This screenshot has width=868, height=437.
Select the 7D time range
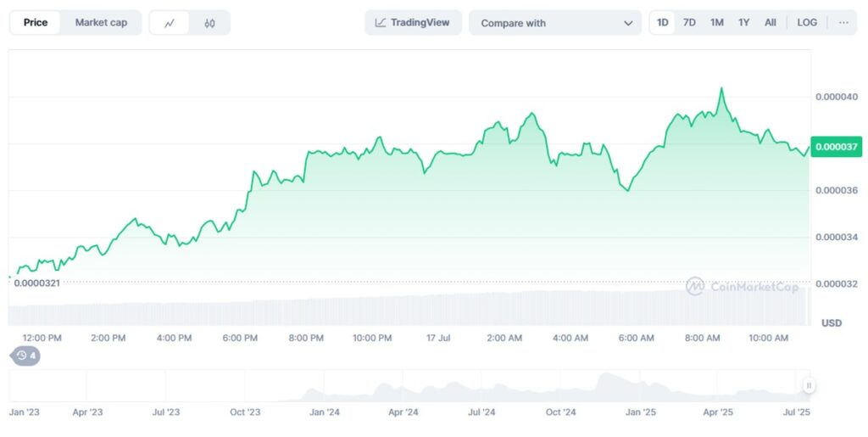pyautogui.click(x=689, y=23)
